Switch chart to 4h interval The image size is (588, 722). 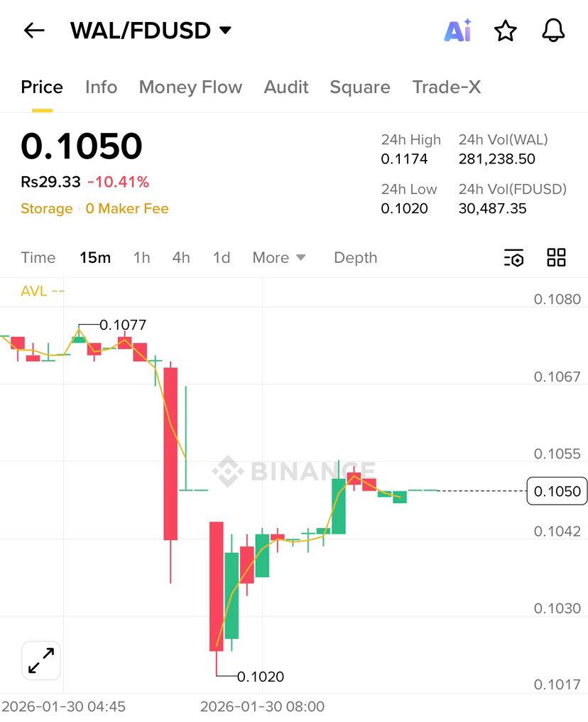point(181,258)
